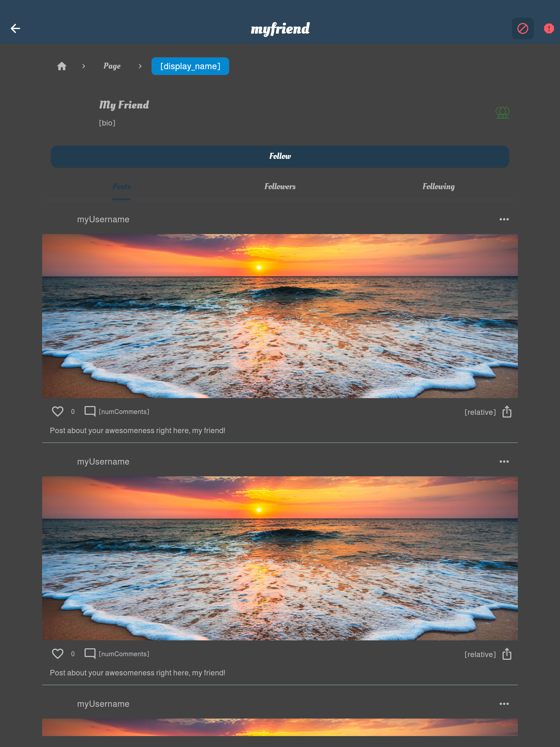Click the [bio] text
Screen dimensions: 560x747
click(107, 123)
